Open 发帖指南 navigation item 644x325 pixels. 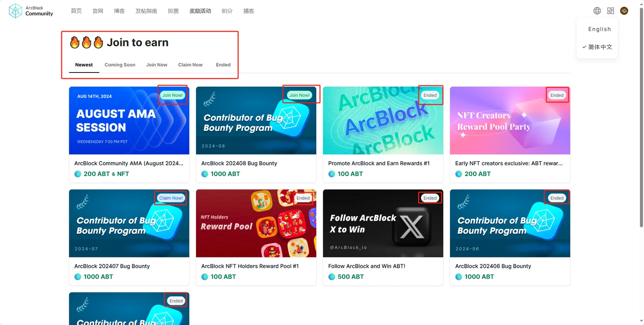coord(146,11)
